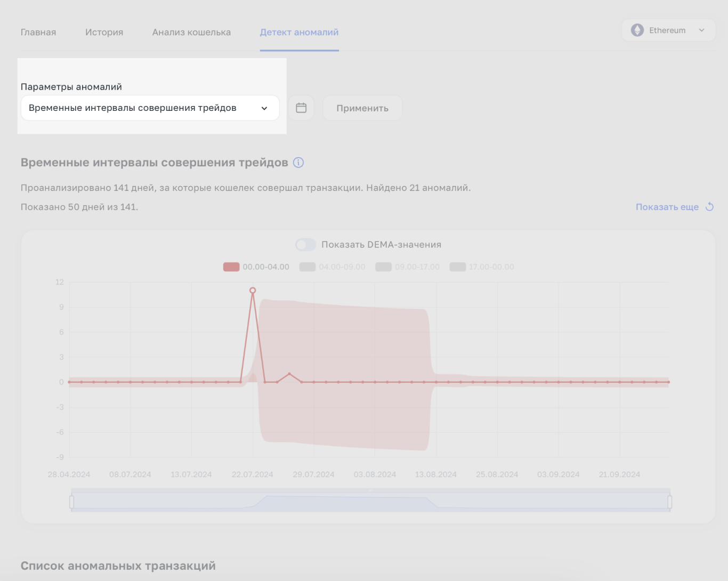The width and height of the screenshot is (728, 581).
Task: Click the info icon beside the chart heading
Action: (298, 163)
